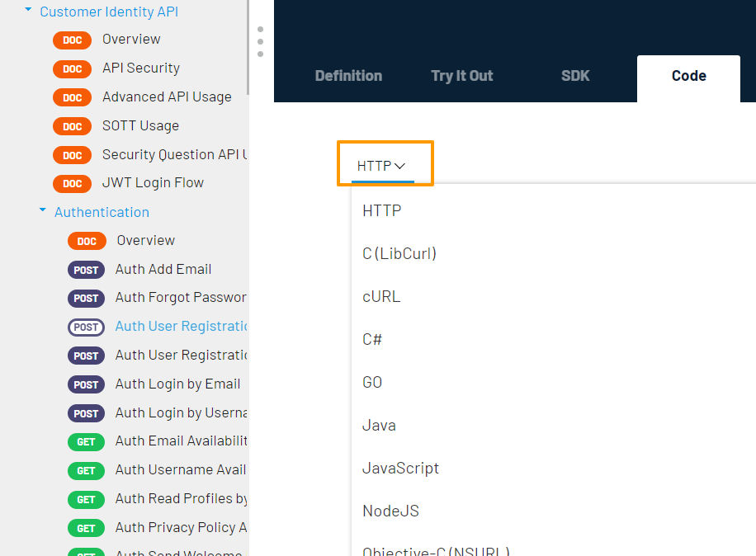Select cURL from the language list

[x=381, y=297]
